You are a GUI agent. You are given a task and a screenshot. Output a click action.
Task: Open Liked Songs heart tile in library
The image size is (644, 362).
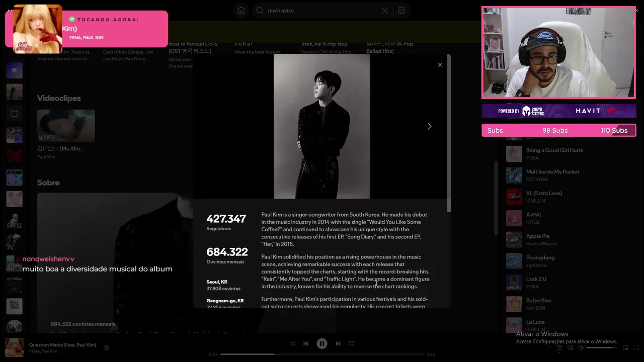[x=14, y=70]
